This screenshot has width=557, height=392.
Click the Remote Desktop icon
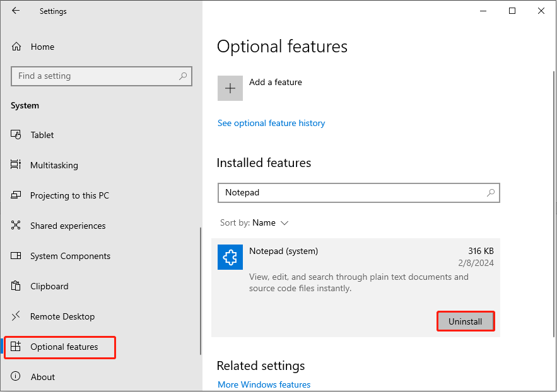pos(16,316)
